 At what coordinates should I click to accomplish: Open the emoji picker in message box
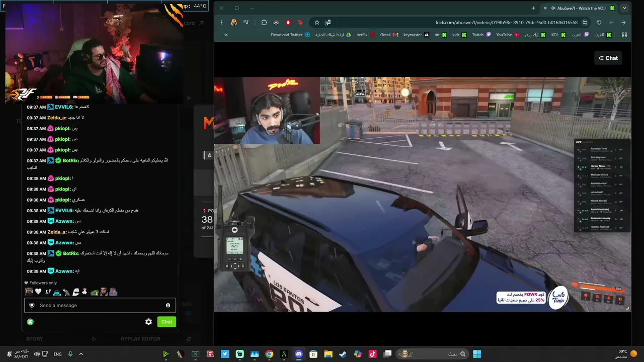[168, 305]
